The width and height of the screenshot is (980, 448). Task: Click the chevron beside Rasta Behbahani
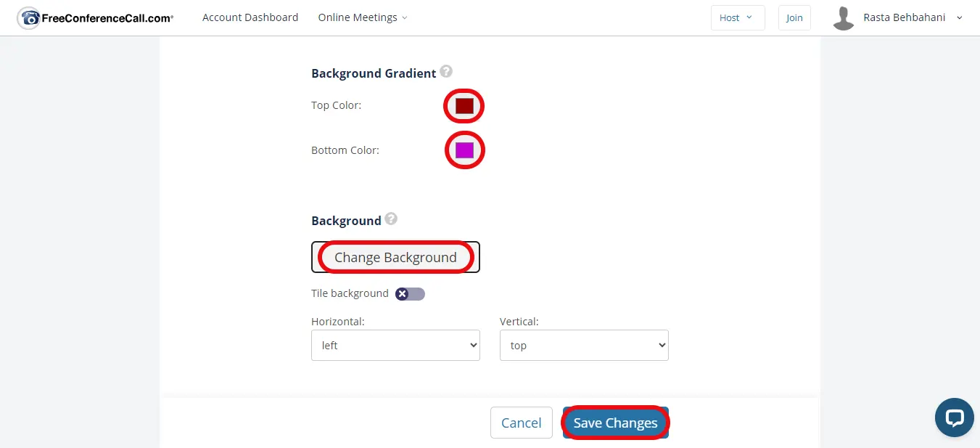(x=960, y=18)
